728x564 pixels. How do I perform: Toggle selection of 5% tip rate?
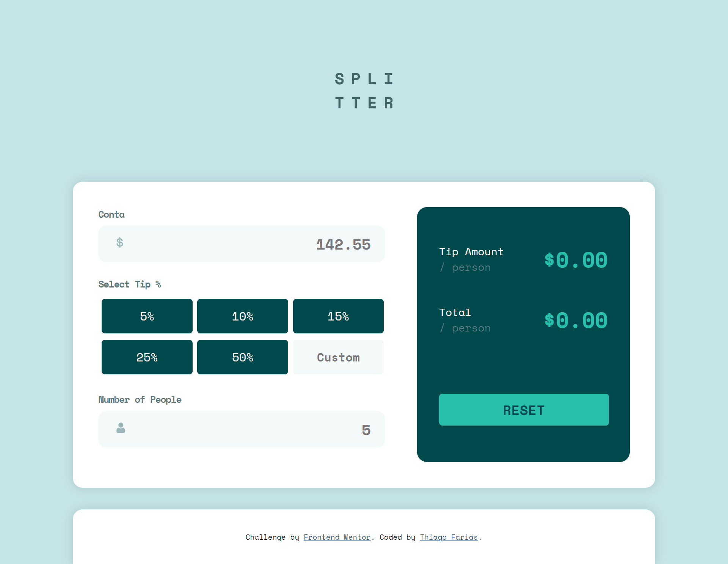tap(147, 315)
